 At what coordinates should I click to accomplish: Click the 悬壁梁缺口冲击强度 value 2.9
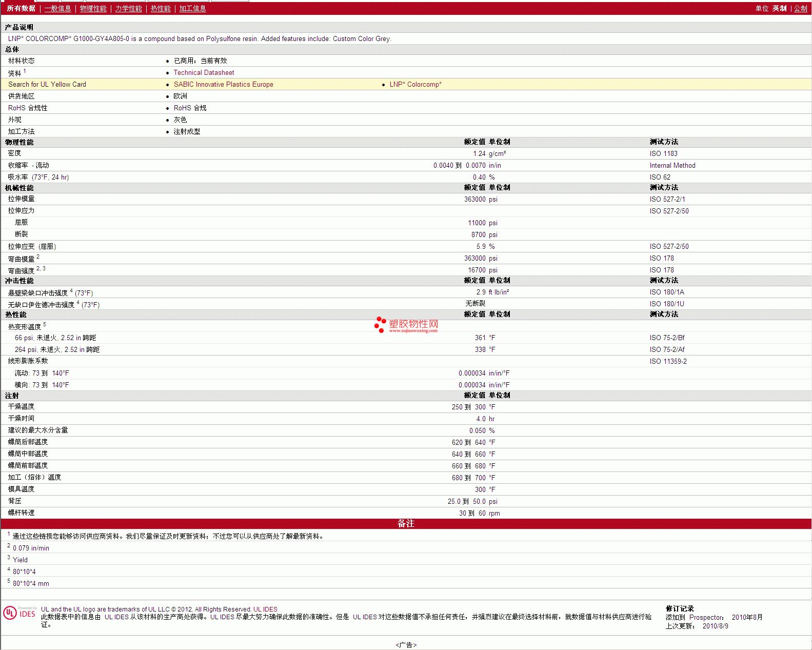tap(481, 292)
